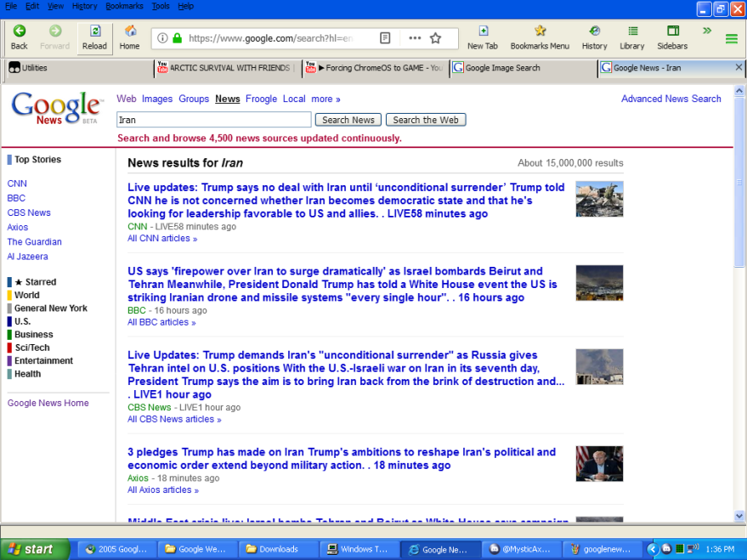
Task: Open page actions three-dot menu
Action: [415, 38]
